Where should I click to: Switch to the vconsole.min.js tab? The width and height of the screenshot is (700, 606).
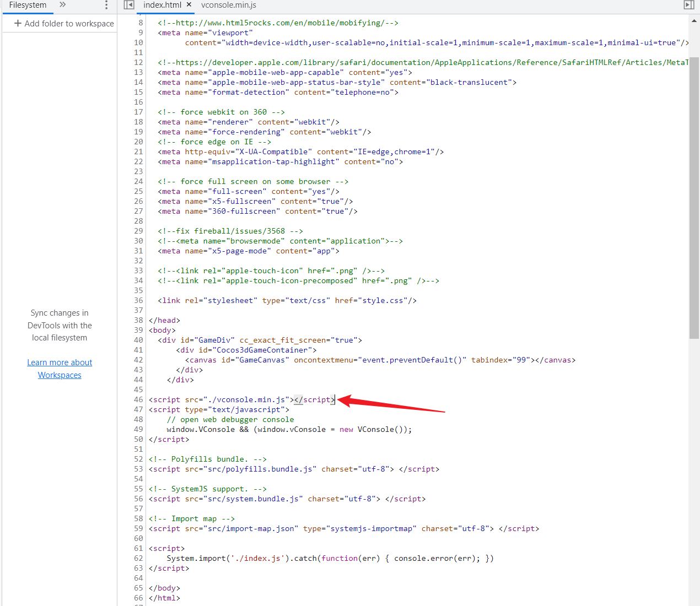tap(229, 5)
